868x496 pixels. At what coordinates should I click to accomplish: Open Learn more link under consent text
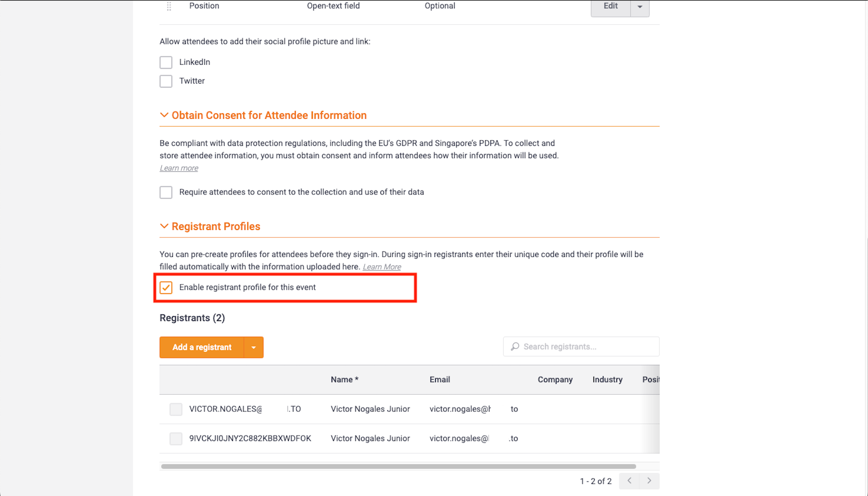click(x=179, y=168)
